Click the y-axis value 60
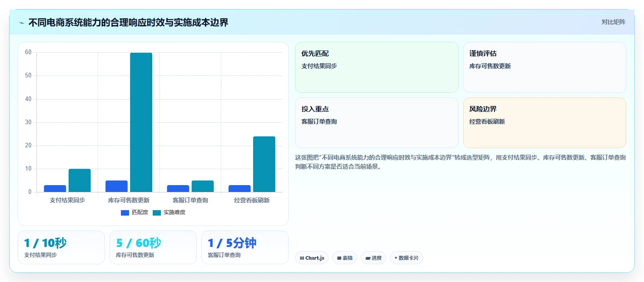This screenshot has width=644, height=282. (x=28, y=52)
